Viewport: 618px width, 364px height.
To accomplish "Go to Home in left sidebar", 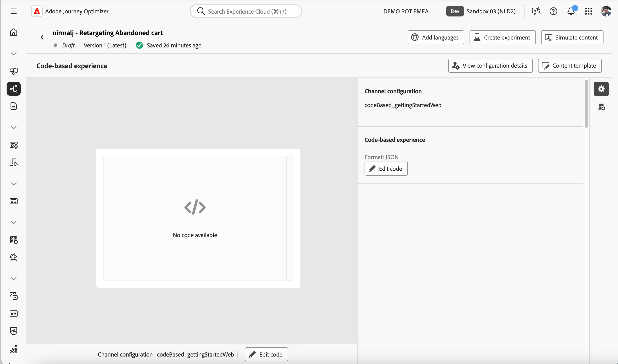I will click(x=13, y=32).
